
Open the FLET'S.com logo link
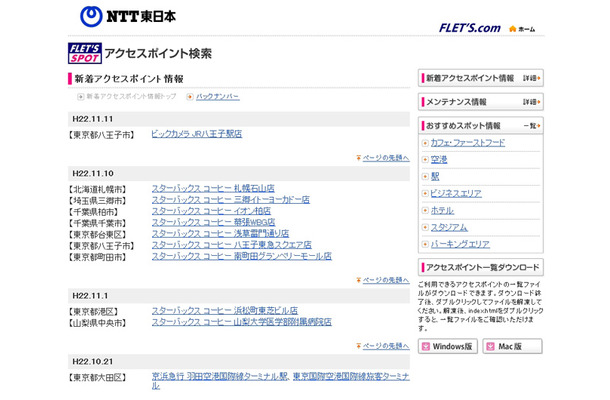point(470,28)
